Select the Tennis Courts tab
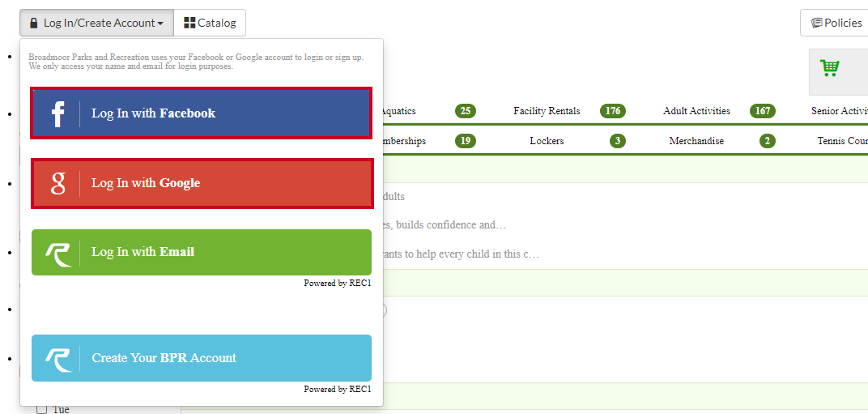Image resolution: width=868 pixels, height=414 pixels. pyautogui.click(x=843, y=141)
